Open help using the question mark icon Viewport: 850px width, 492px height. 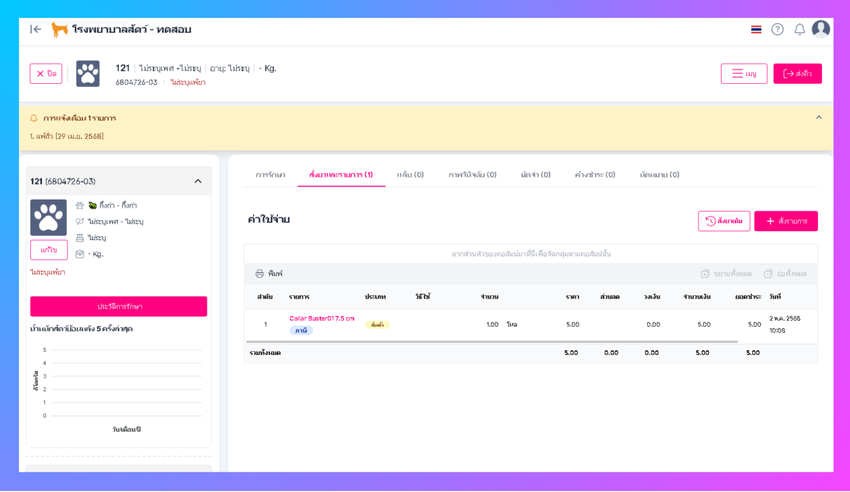pyautogui.click(x=777, y=29)
